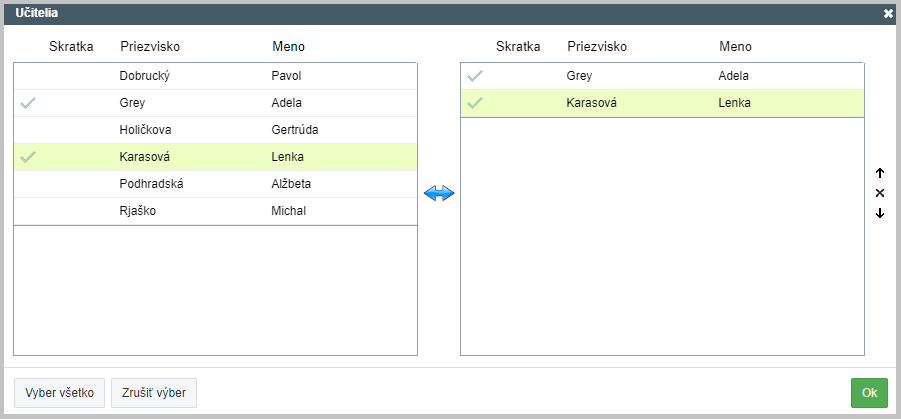901x419 pixels.
Task: Confirm with the green Ok button
Action: [x=869, y=393]
